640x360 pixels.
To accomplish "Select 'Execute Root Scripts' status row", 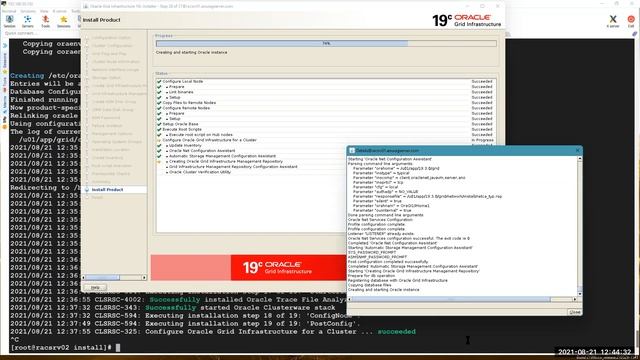I will point(326,129).
